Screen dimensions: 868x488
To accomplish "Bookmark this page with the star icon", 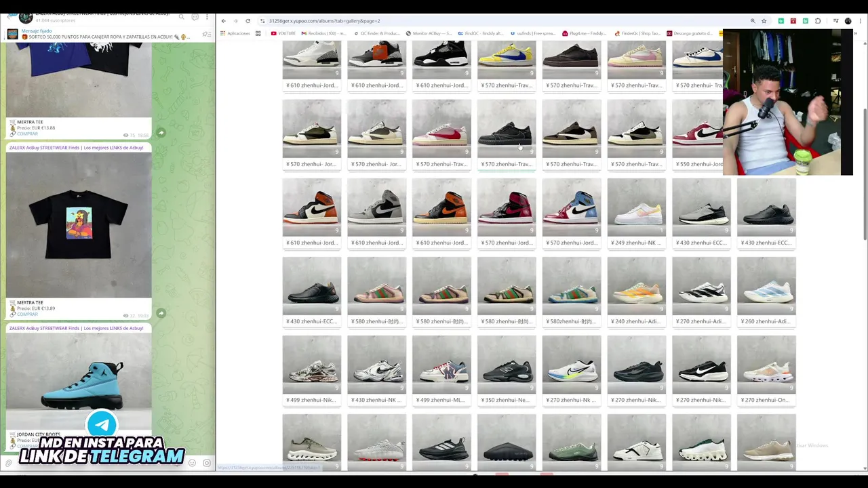I will (764, 21).
